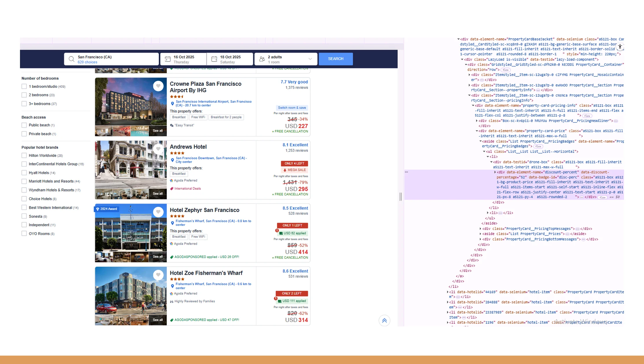
Task: Click heart icon on Crowne Plaza card
Action: (x=158, y=86)
